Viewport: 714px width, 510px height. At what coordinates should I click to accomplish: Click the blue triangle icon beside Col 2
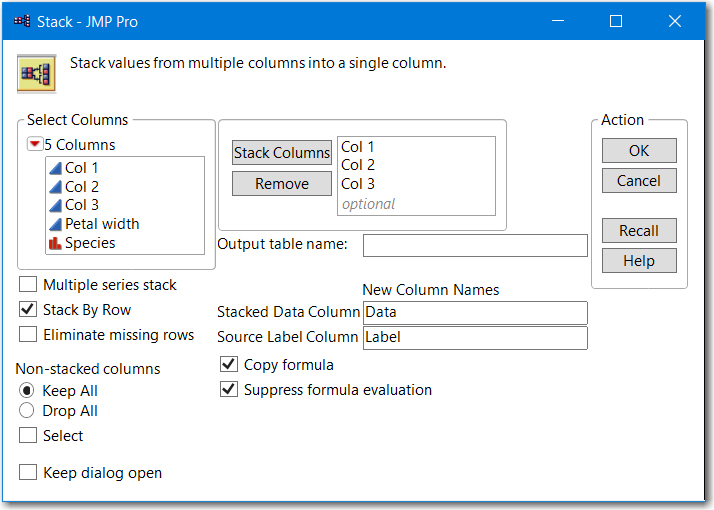[55, 187]
